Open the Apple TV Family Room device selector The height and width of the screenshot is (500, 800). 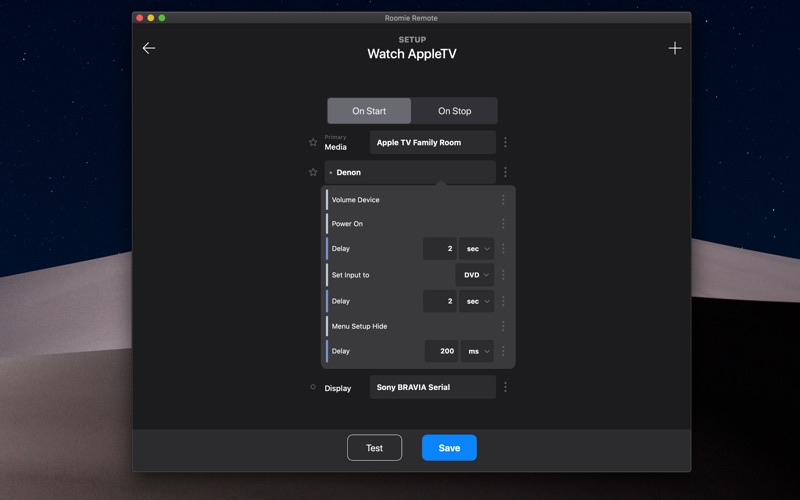pos(433,142)
